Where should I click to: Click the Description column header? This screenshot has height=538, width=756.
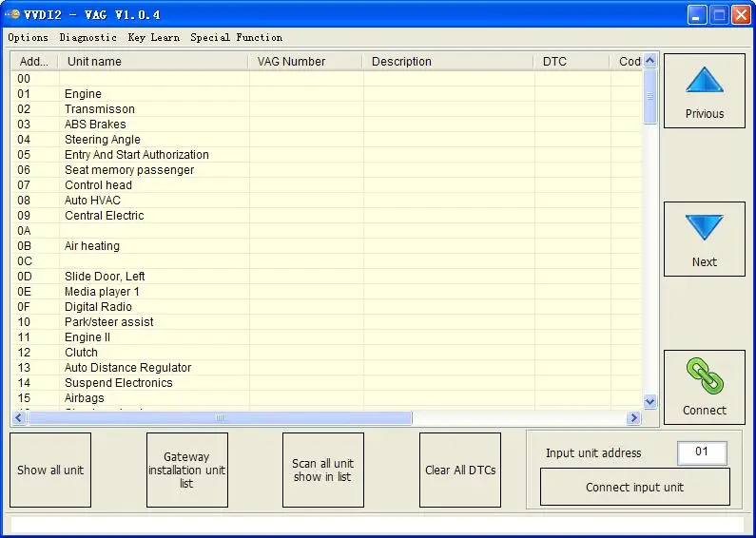[449, 61]
